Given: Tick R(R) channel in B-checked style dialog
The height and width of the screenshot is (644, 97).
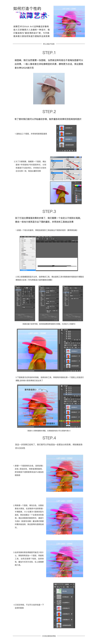Looking at the screenshot, I should (x=72, y=168).
